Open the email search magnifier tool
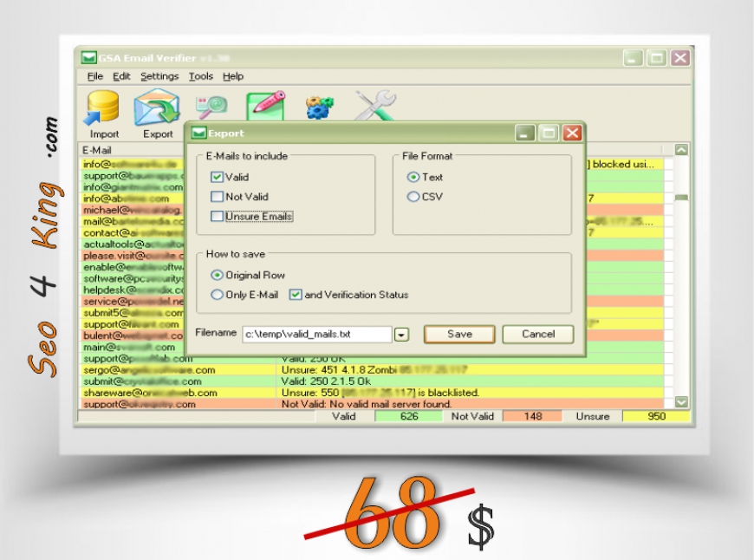The height and width of the screenshot is (560, 754). click(x=211, y=107)
